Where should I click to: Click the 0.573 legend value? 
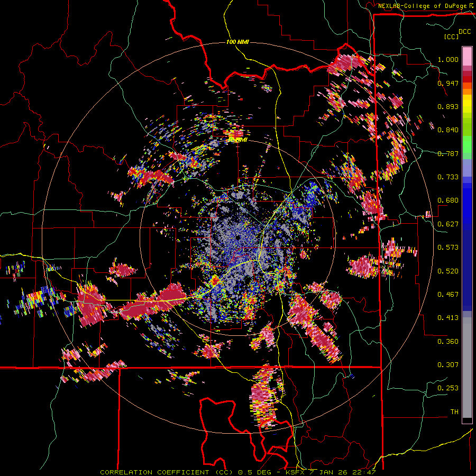click(x=448, y=248)
